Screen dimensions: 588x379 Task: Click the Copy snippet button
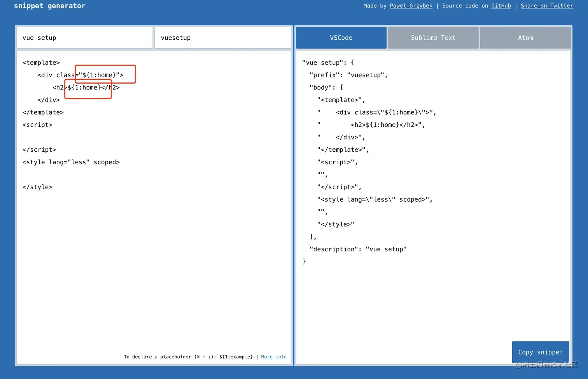point(541,352)
